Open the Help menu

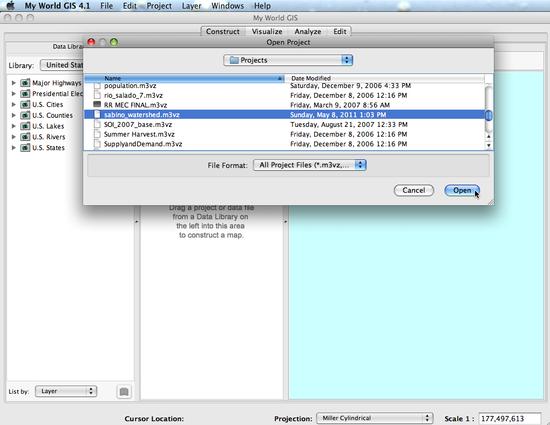pos(262,6)
